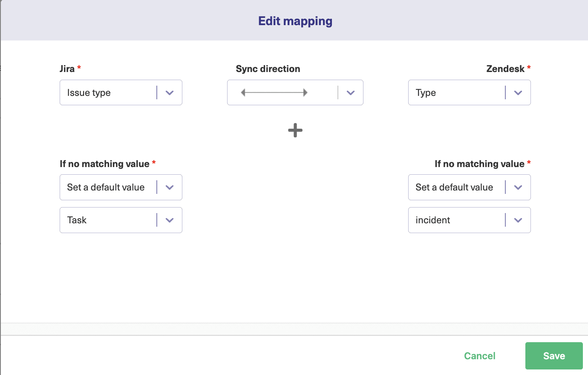Click the bidirectional sync arrow icon
The height and width of the screenshot is (375, 588).
point(275,92)
